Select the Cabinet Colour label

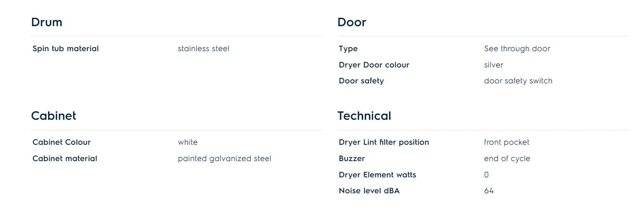click(x=62, y=143)
